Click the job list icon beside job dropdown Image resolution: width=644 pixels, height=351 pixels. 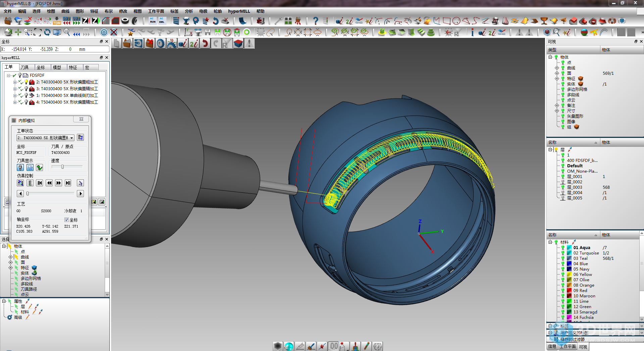[80, 137]
